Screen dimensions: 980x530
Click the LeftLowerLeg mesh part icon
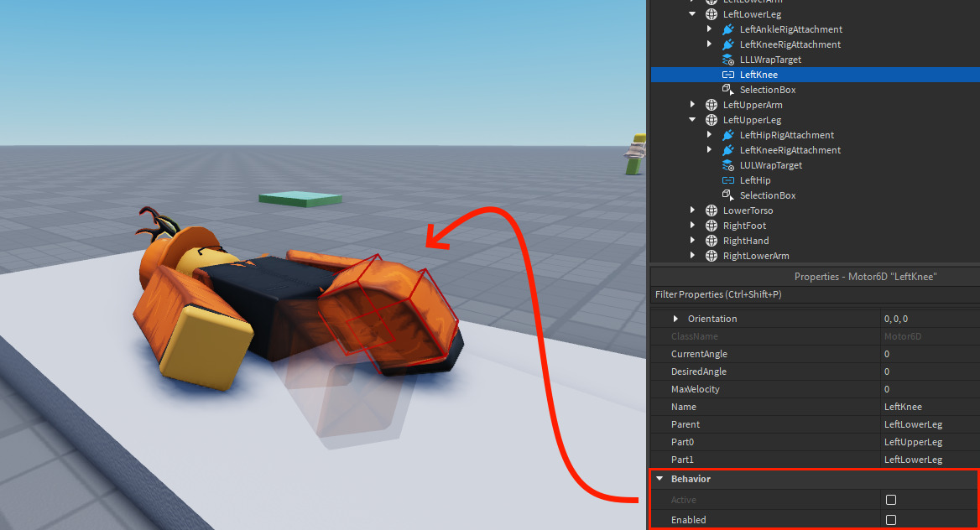coord(712,14)
